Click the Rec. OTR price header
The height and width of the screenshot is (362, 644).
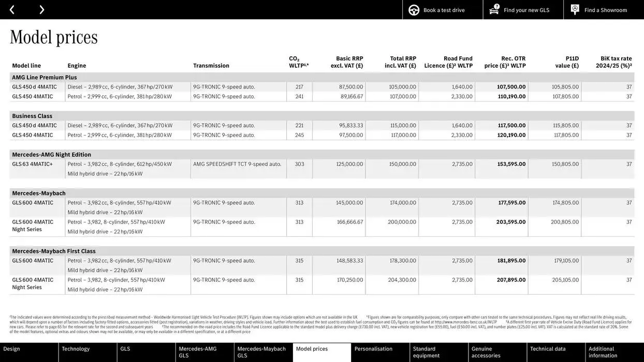point(505,62)
